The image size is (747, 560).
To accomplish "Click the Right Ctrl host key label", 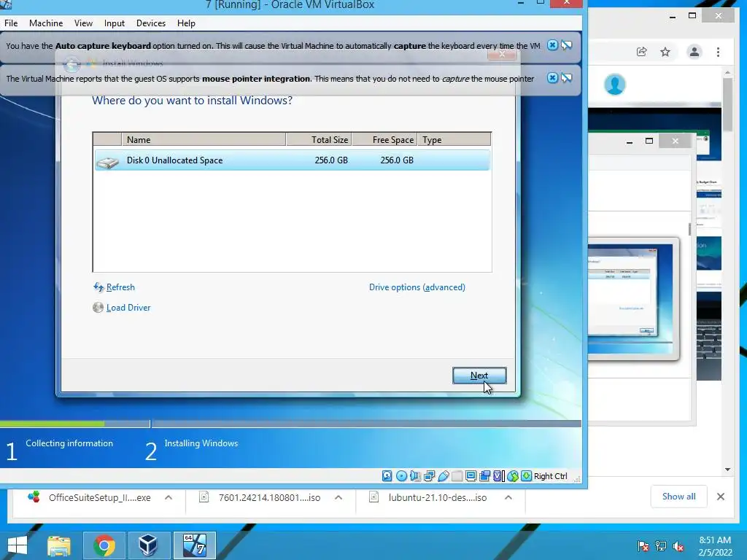I will tap(550, 475).
